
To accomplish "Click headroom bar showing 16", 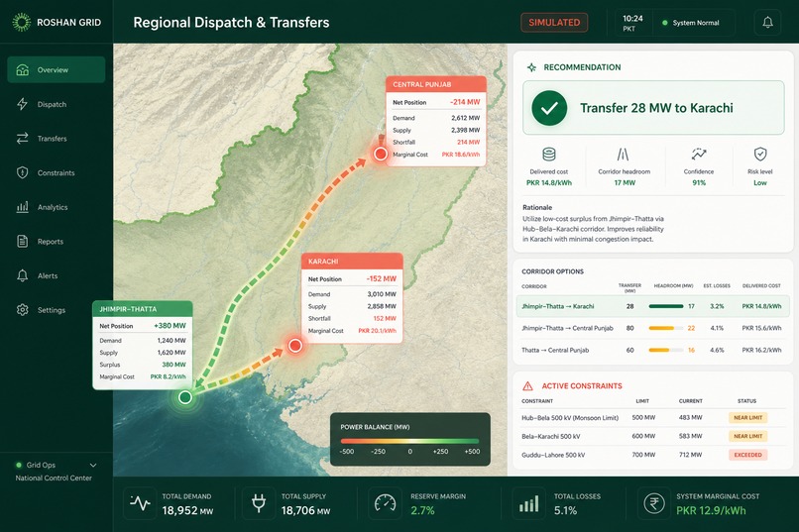I will (x=666, y=351).
